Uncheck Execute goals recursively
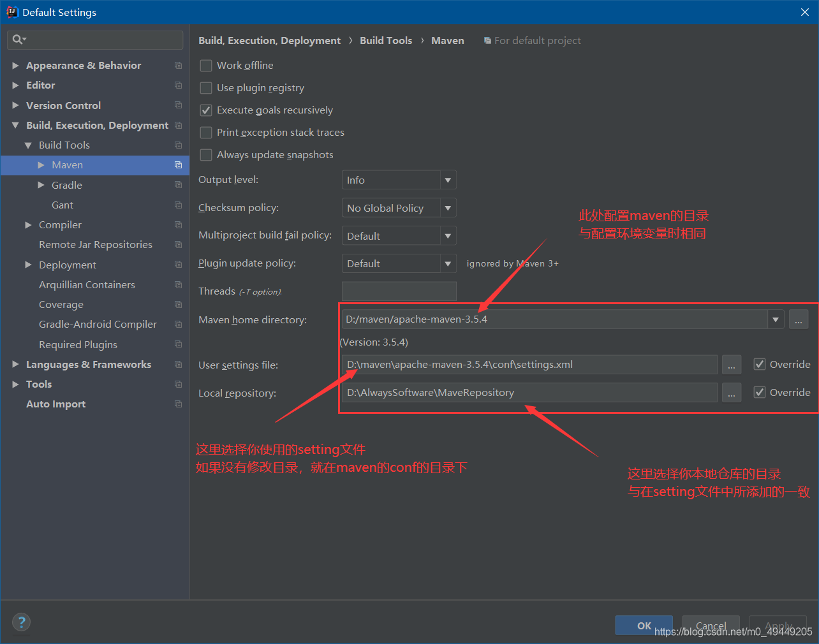The image size is (819, 644). (206, 110)
